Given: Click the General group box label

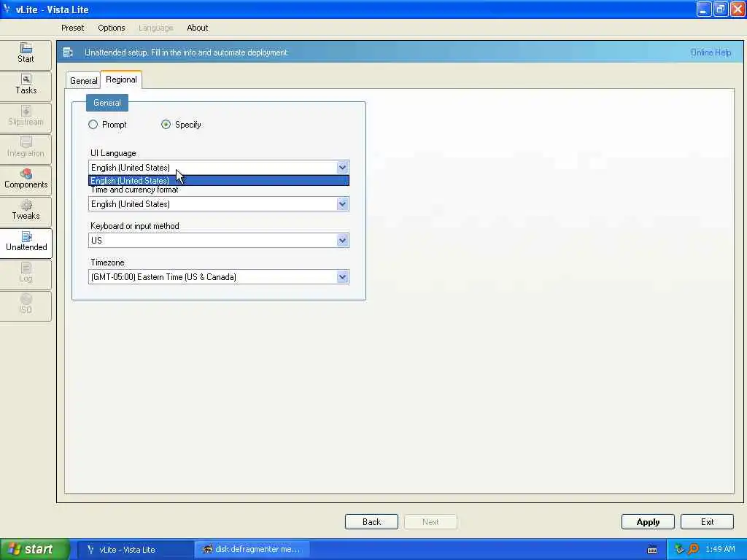Looking at the screenshot, I should click(x=107, y=103).
